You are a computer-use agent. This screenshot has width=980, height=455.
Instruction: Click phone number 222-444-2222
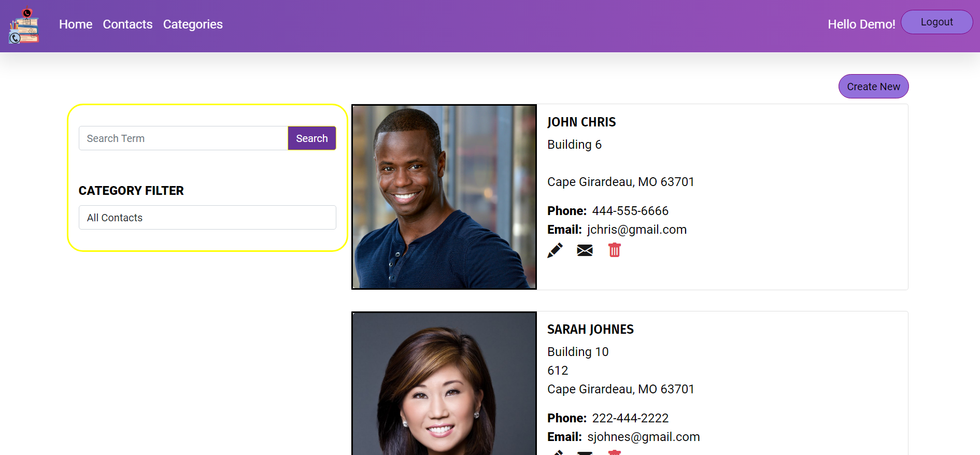630,418
